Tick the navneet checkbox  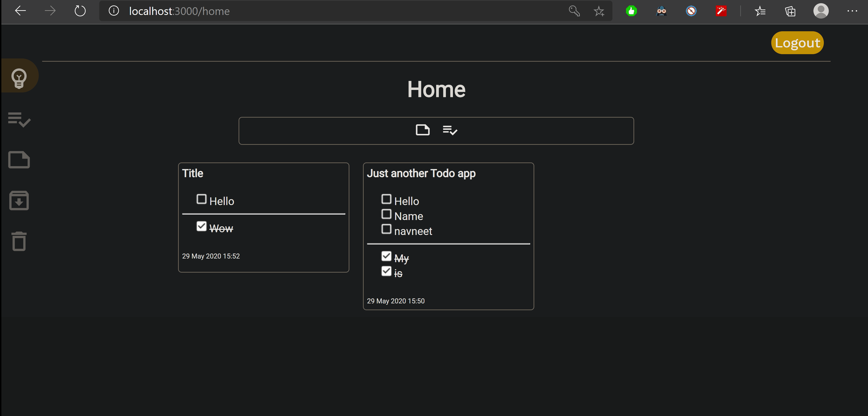coord(386,229)
